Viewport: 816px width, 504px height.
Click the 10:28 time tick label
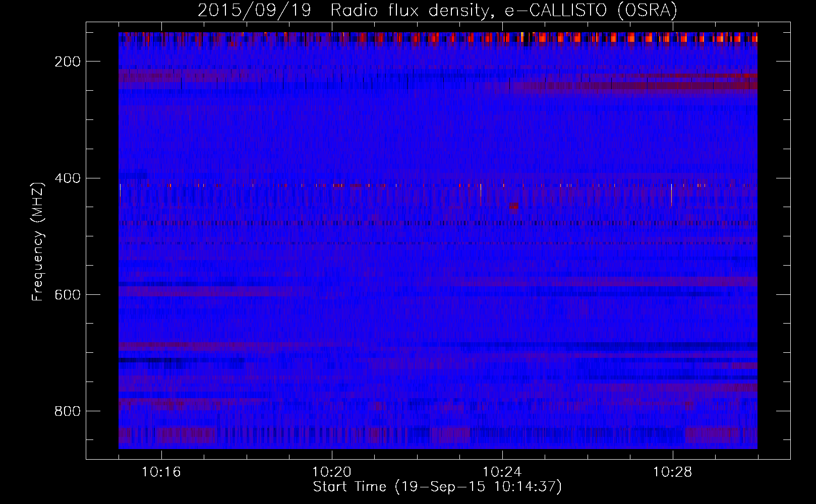pos(673,472)
